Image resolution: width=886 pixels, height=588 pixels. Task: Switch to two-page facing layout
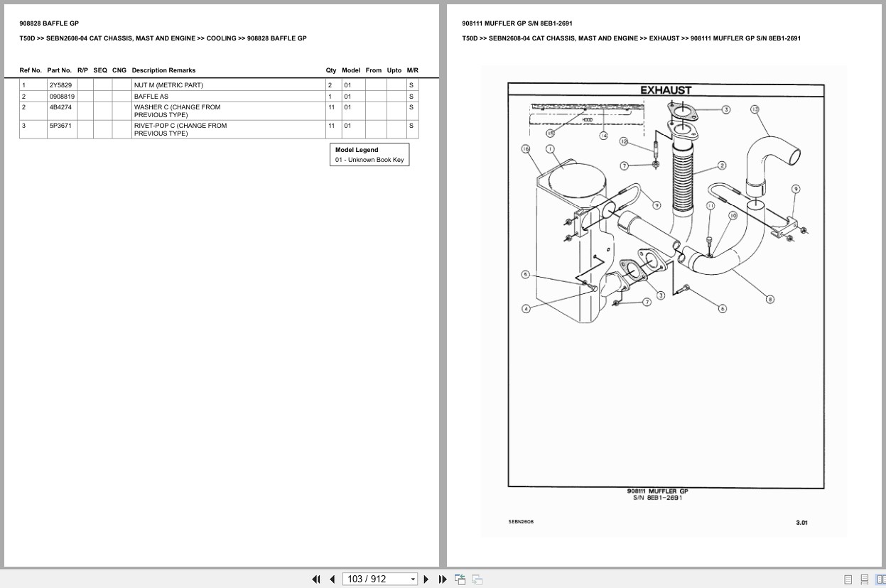[880, 579]
